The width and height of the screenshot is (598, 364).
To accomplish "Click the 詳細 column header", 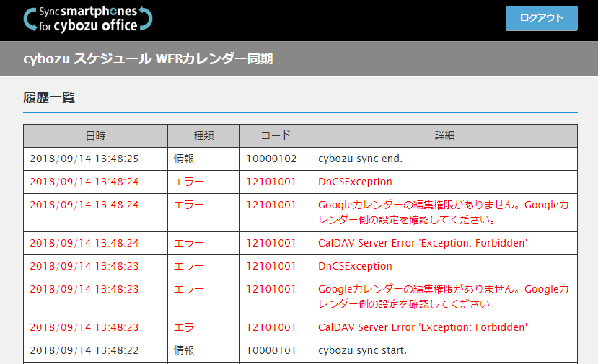I will pyautogui.click(x=444, y=136).
